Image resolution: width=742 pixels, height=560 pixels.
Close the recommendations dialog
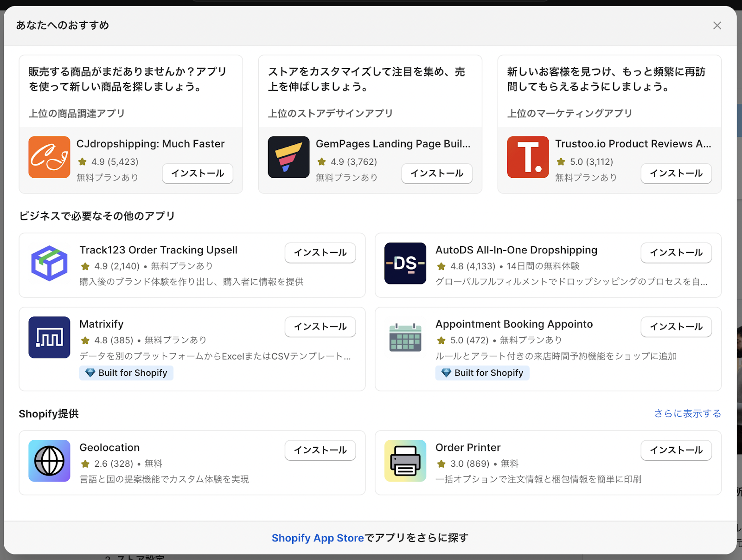(717, 26)
